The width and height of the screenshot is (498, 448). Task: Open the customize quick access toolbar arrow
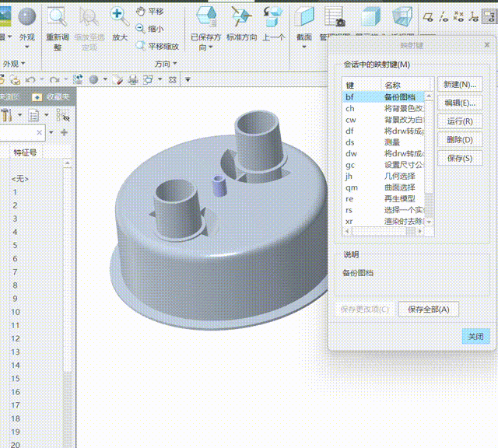click(x=188, y=79)
